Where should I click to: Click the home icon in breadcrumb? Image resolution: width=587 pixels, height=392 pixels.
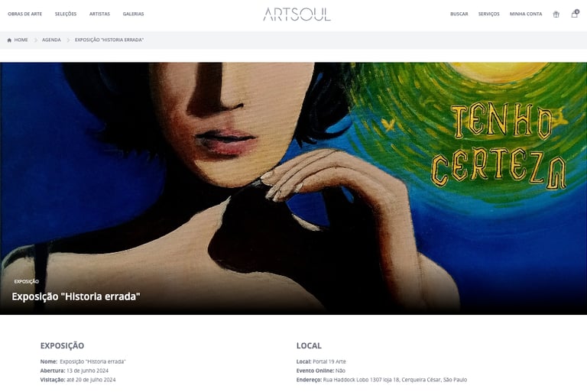click(x=9, y=40)
